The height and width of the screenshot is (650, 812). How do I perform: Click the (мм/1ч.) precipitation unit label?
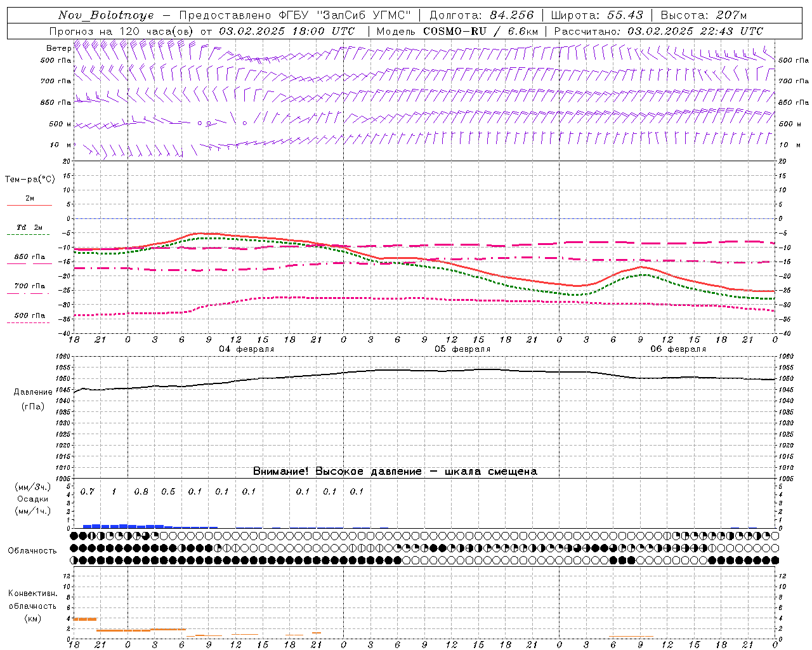point(33,511)
